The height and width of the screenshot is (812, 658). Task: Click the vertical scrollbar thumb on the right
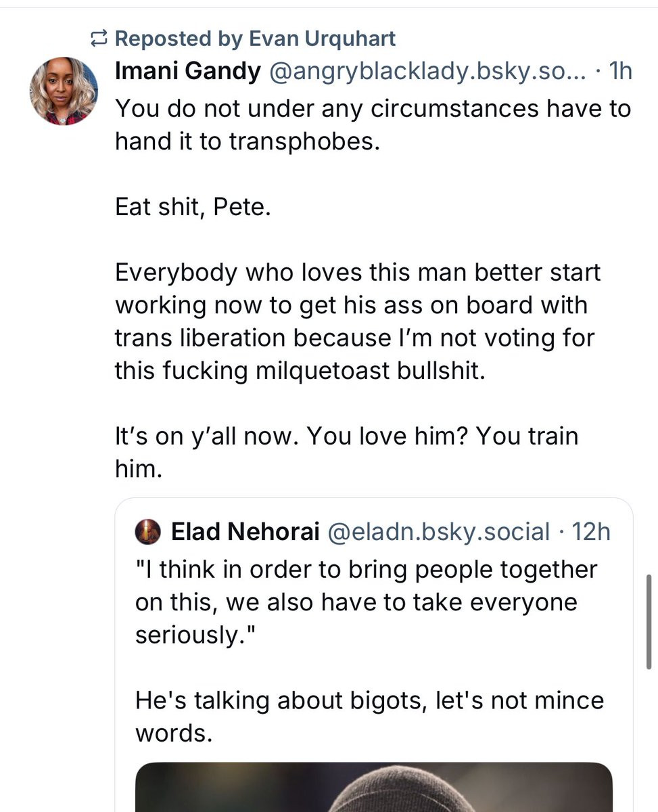[649, 621]
